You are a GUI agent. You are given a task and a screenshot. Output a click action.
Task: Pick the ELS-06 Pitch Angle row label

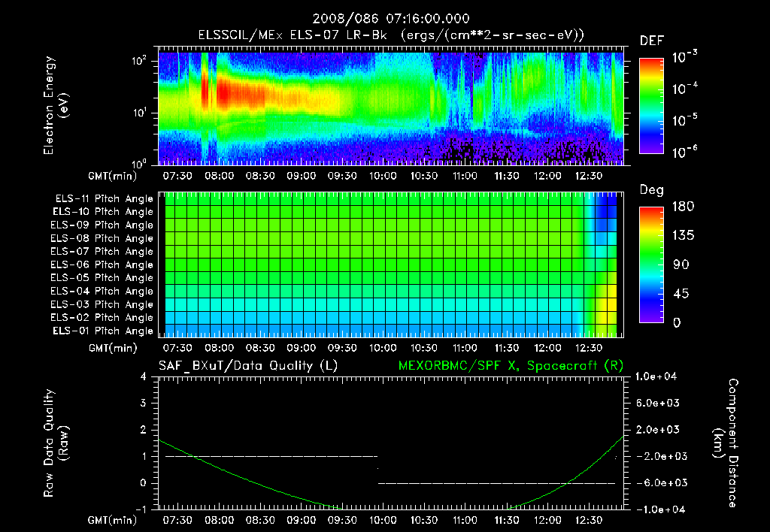[x=102, y=264]
